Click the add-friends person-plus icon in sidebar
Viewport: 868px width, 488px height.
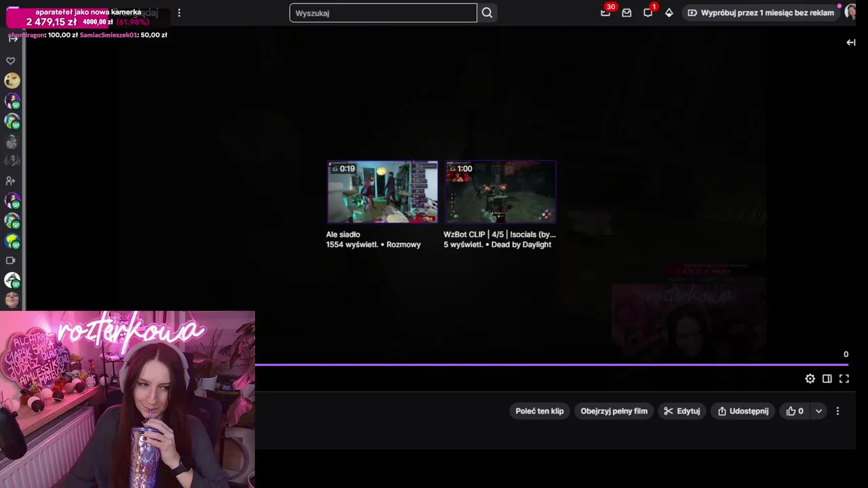(11, 181)
